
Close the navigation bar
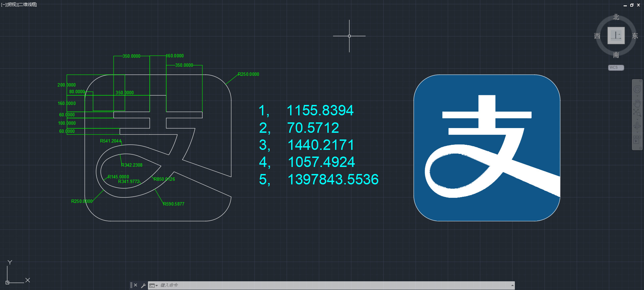point(641,80)
